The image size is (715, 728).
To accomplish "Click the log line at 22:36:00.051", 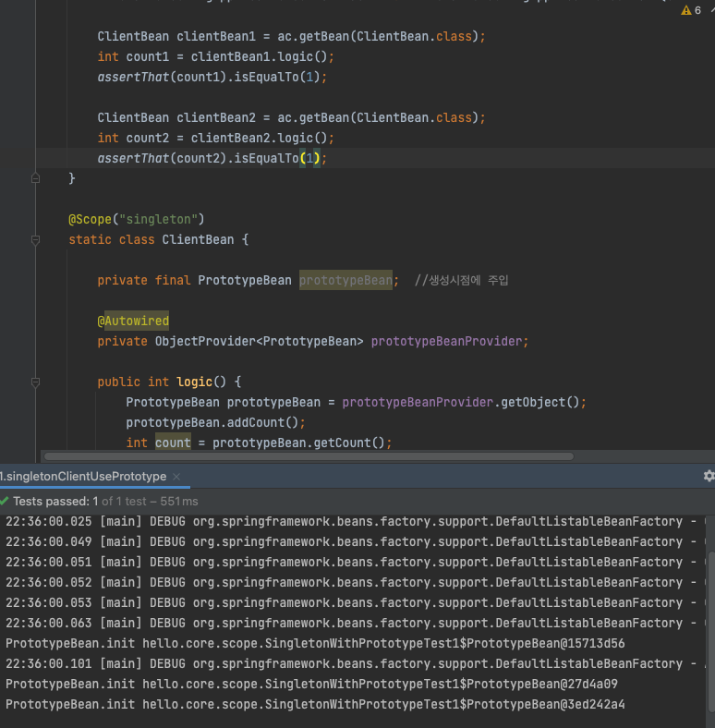I will (353, 563).
